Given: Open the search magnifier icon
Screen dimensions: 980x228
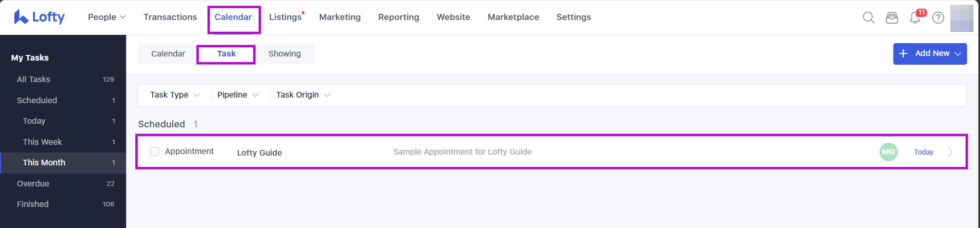Looking at the screenshot, I should [868, 17].
